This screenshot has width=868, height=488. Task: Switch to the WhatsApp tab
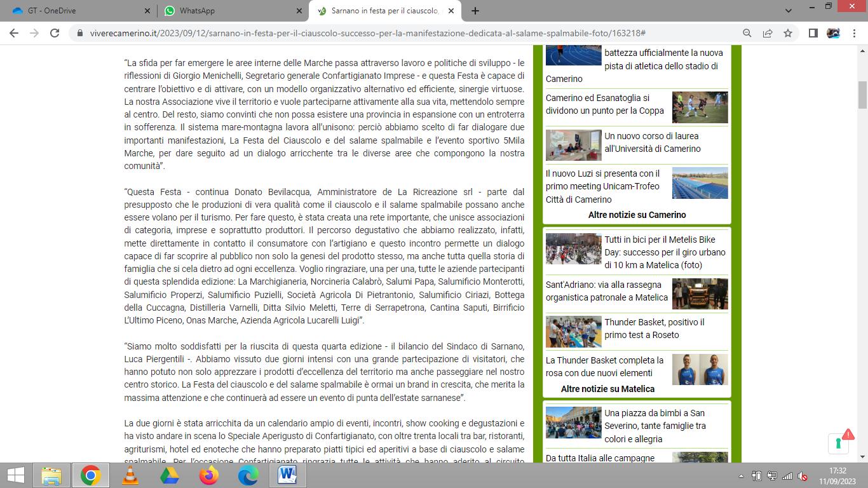[233, 11]
